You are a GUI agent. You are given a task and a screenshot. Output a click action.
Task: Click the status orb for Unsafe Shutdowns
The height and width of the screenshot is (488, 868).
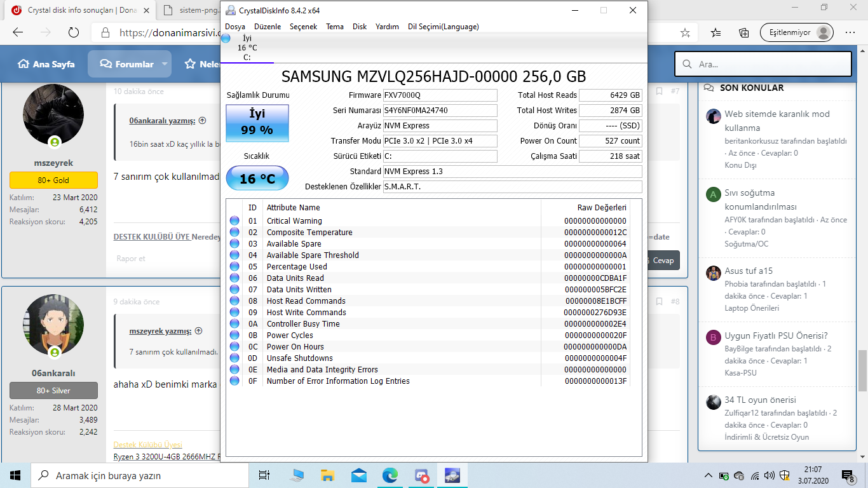tap(235, 358)
